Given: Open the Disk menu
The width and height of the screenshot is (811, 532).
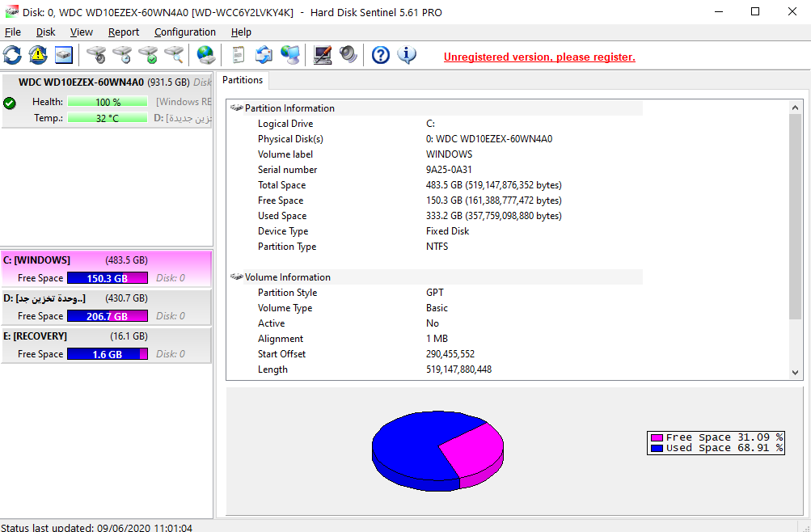Looking at the screenshot, I should (x=45, y=32).
